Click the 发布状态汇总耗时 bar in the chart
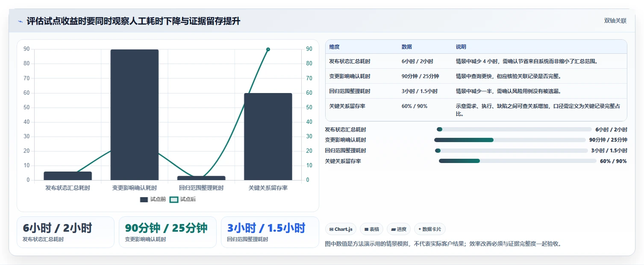The width and height of the screenshot is (644, 265). point(68,176)
